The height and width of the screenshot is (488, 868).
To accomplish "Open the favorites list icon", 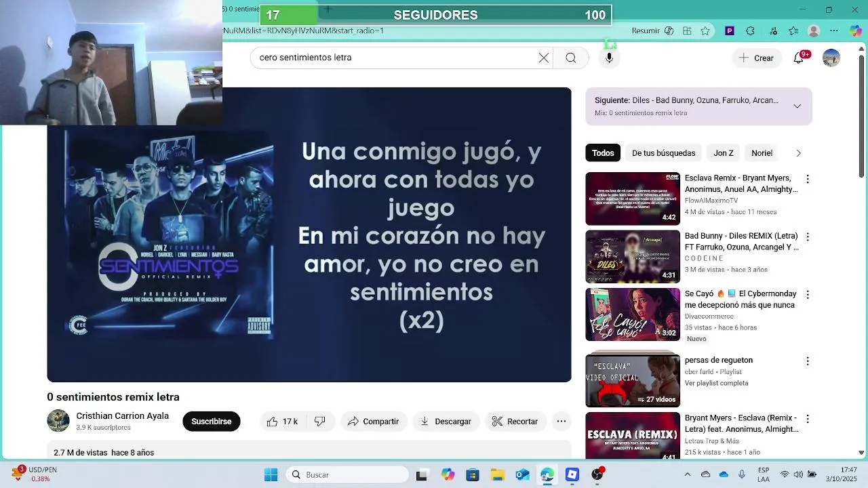I will coord(794,30).
